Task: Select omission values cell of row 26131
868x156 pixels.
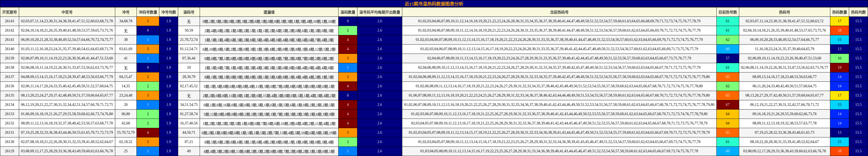Action: coord(269,132)
